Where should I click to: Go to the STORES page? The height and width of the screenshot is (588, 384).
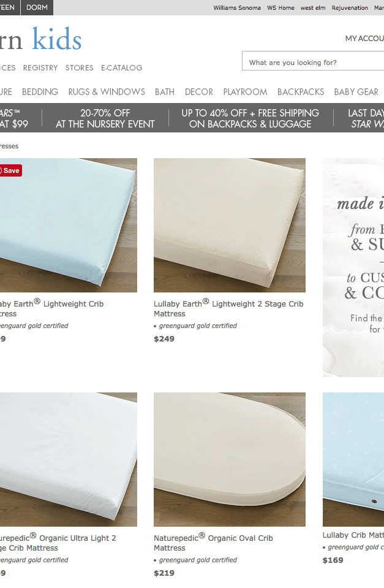pos(80,68)
